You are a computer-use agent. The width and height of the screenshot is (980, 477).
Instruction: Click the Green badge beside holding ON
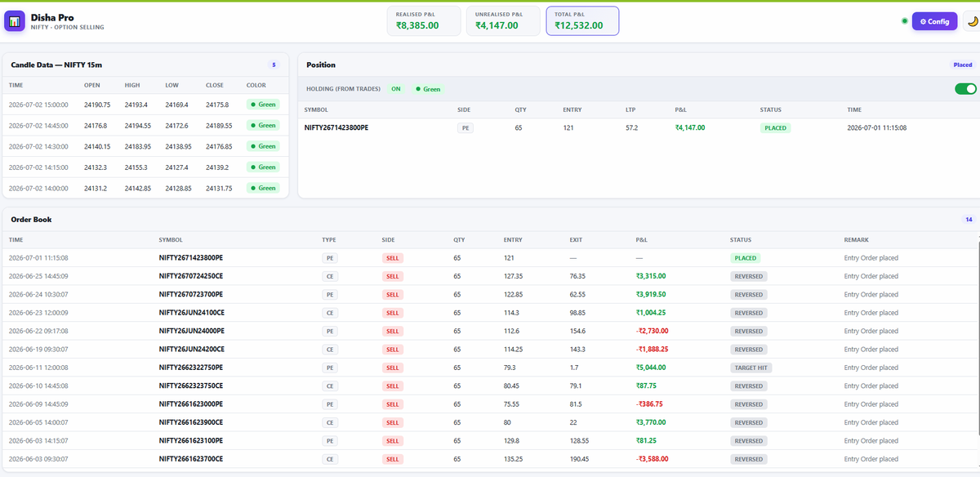point(428,89)
